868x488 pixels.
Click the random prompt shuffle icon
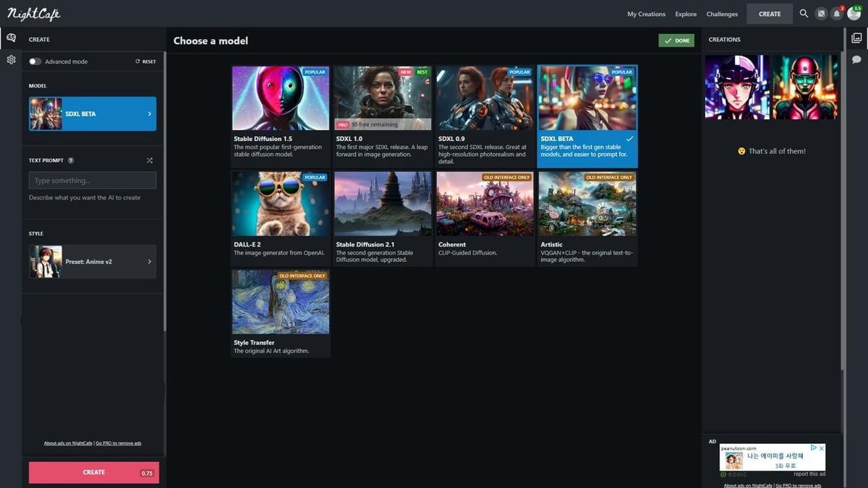click(149, 160)
